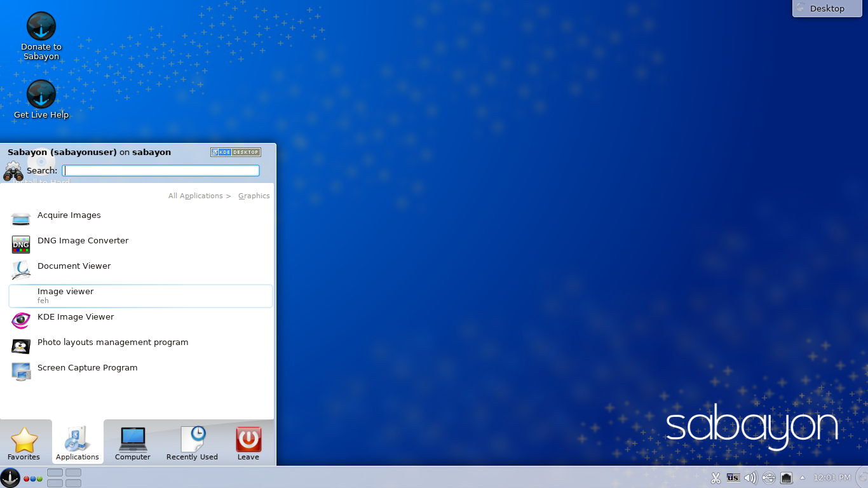This screenshot has width=868, height=488.
Task: Click the DNG Image Converter label
Action: click(x=83, y=241)
